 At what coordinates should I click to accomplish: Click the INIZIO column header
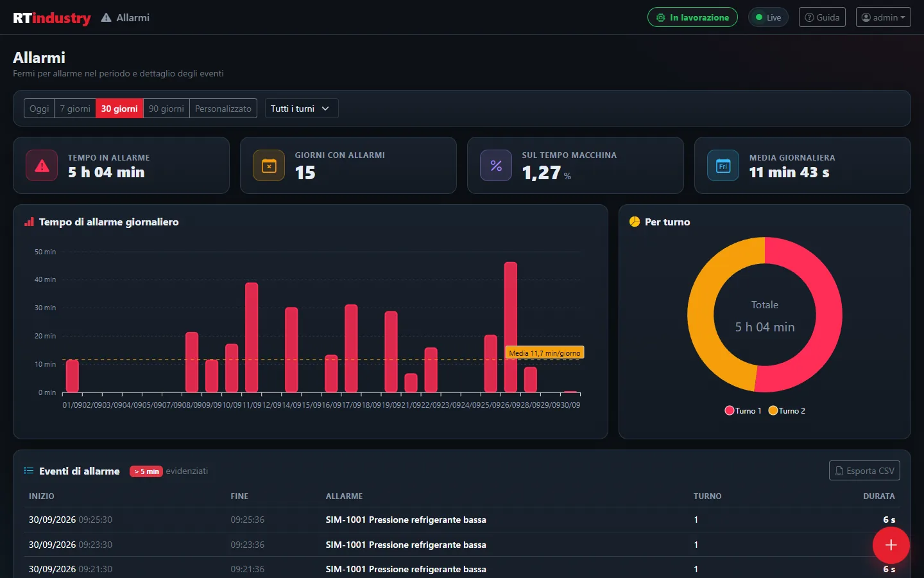coord(42,496)
